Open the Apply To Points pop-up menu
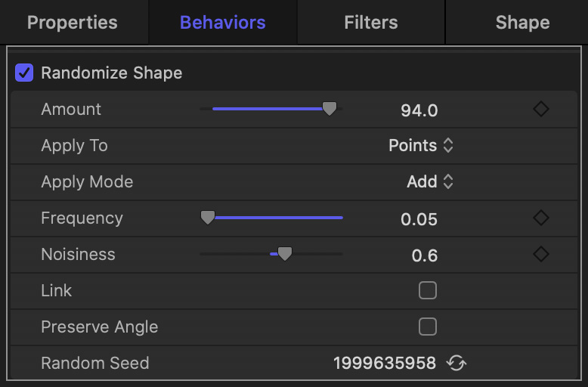Screen dimensions: 588x387 coord(421,145)
